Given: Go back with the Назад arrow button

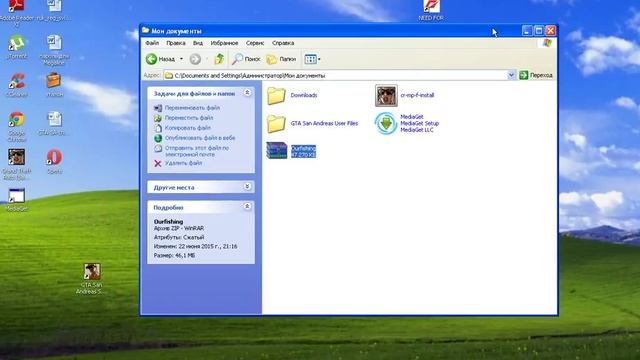Looking at the screenshot, I should (160, 59).
